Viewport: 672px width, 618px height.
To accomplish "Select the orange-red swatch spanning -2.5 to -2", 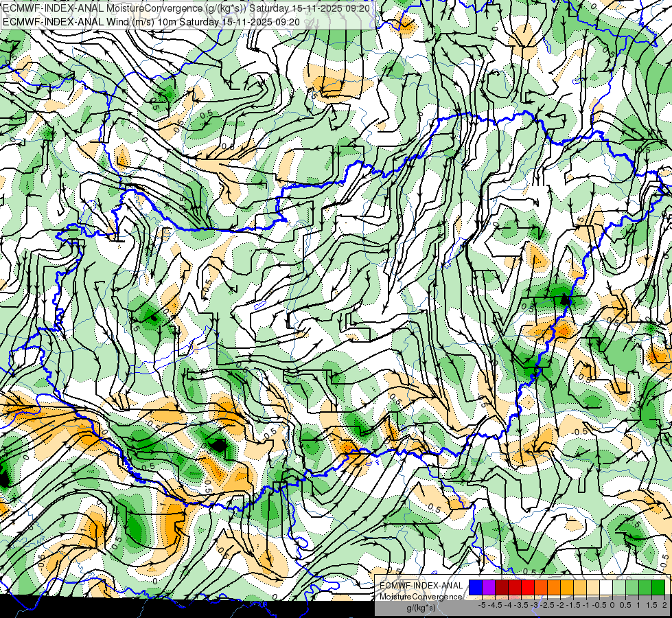I will click(541, 588).
